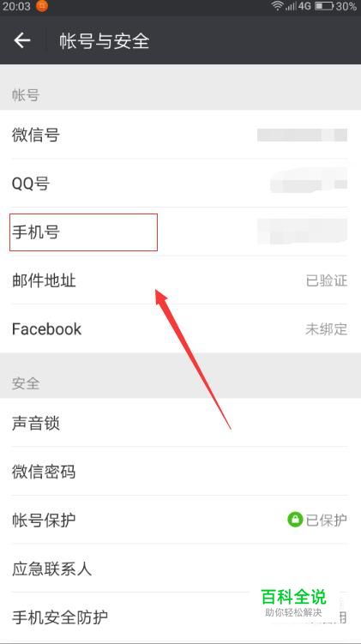The width and height of the screenshot is (361, 644).
Task: Tap the green lock protection icon
Action: point(295,520)
